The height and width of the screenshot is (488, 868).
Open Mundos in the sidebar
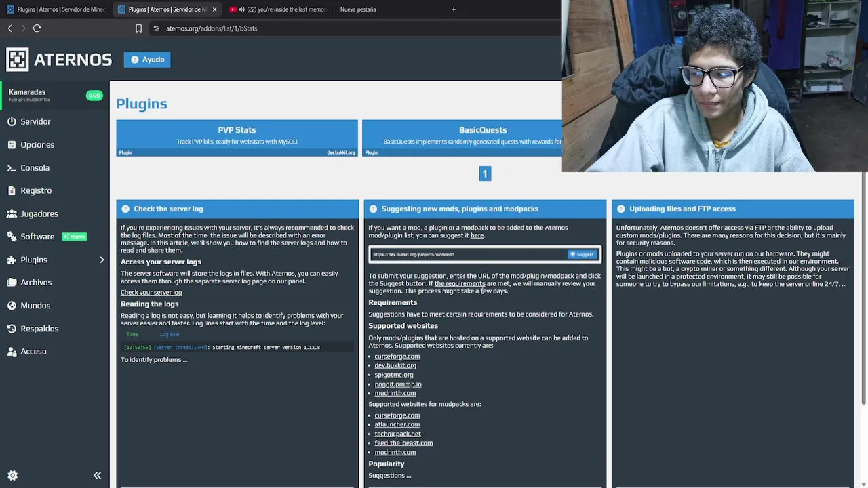[x=35, y=305]
